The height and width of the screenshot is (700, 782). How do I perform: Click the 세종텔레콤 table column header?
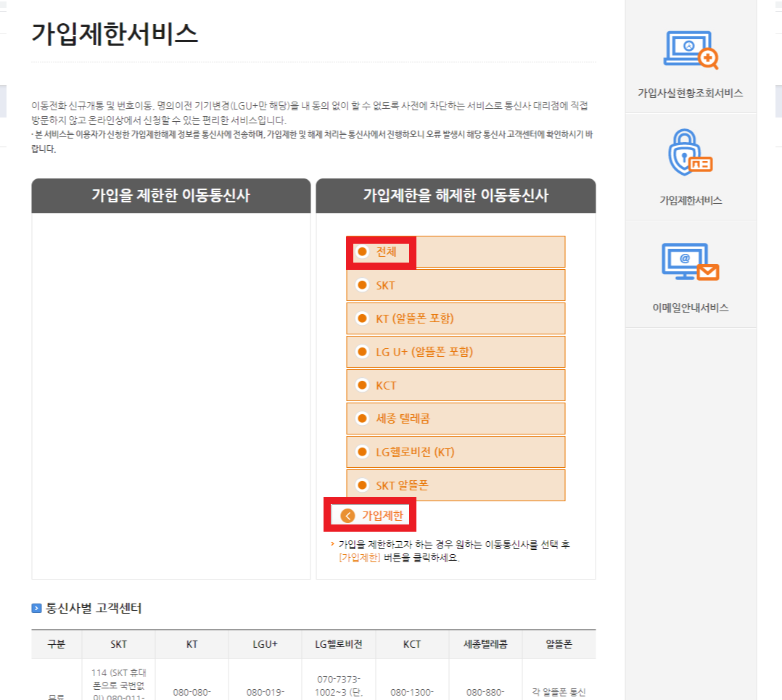click(485, 644)
